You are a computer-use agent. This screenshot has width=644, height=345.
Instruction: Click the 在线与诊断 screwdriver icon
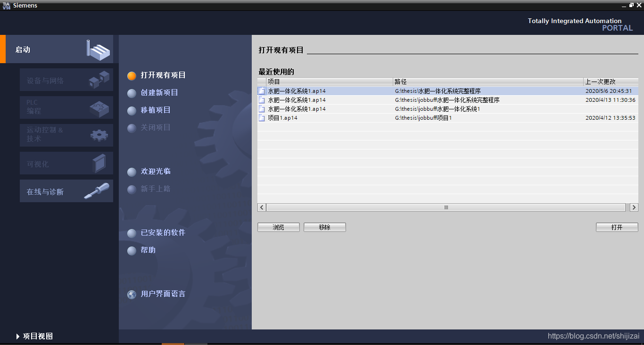[97, 191]
